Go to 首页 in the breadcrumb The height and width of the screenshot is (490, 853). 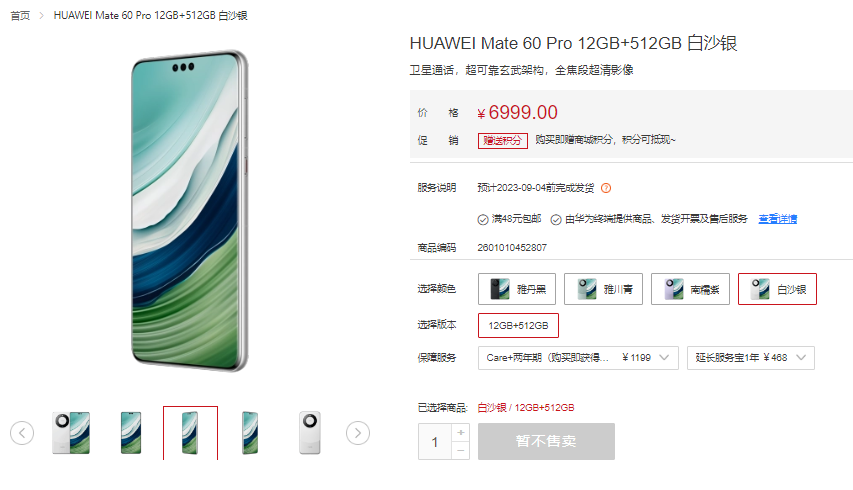tap(20, 16)
